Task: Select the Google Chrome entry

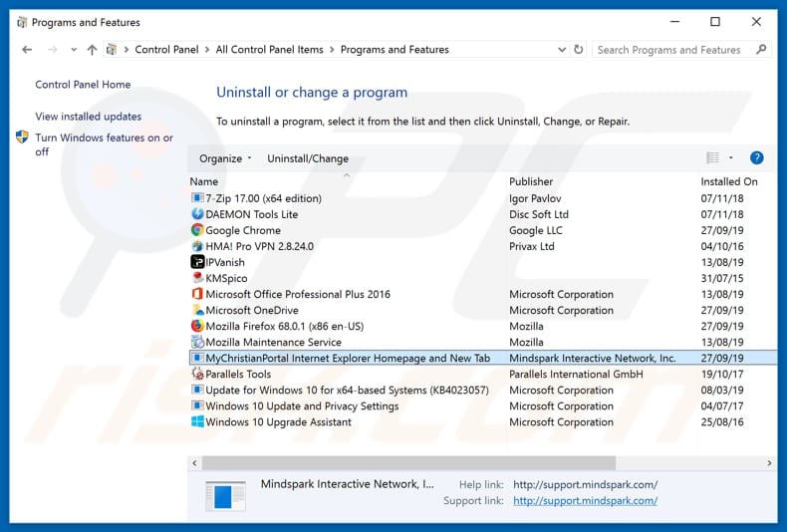Action: pyautogui.click(x=482, y=230)
